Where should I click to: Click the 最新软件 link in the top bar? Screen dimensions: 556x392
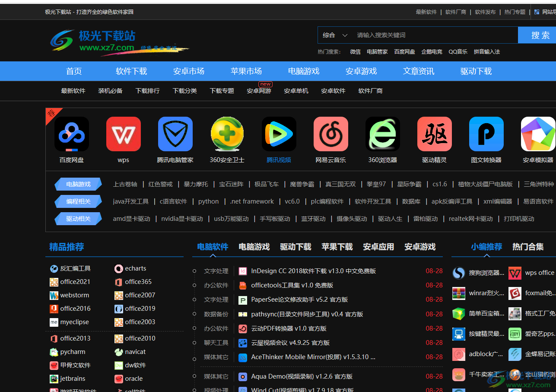coord(426,12)
